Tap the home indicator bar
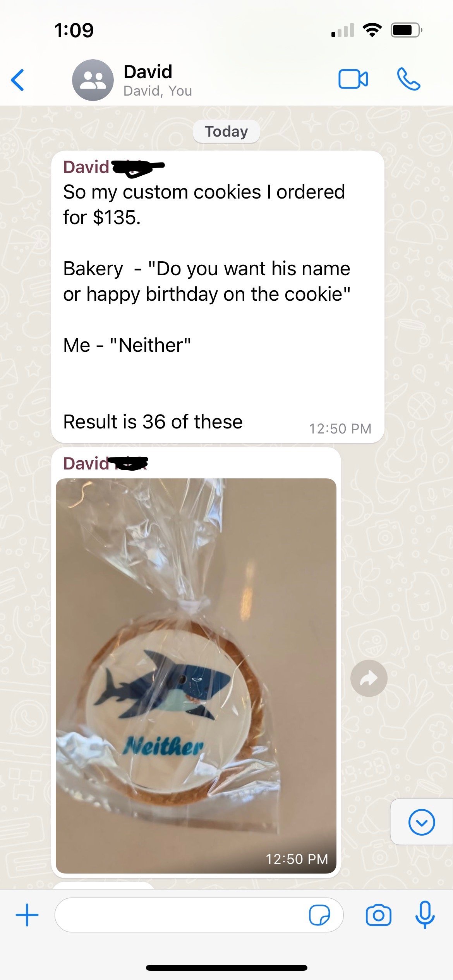This screenshot has width=453, height=980. point(226,968)
